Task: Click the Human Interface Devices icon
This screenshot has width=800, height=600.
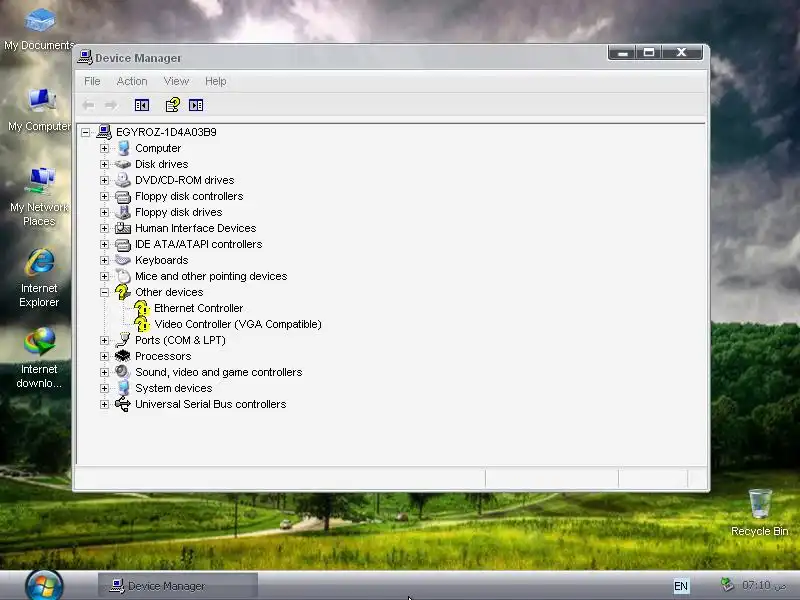Action: [123, 228]
